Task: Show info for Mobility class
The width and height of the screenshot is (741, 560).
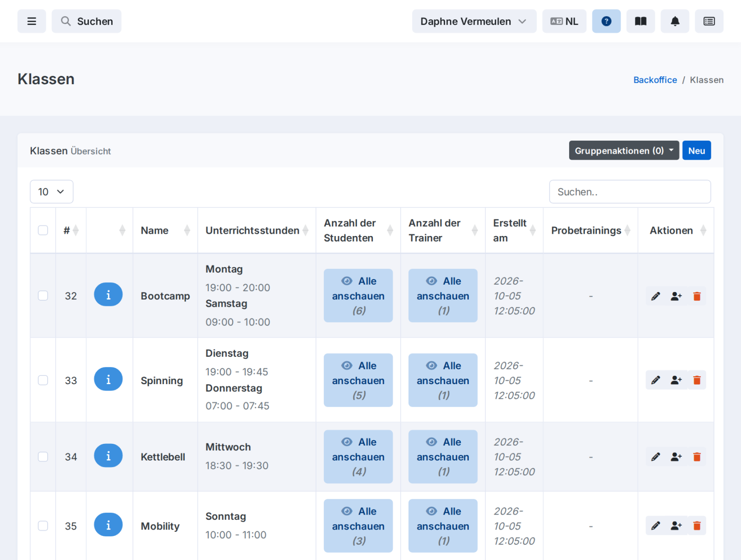Action: pyautogui.click(x=108, y=525)
